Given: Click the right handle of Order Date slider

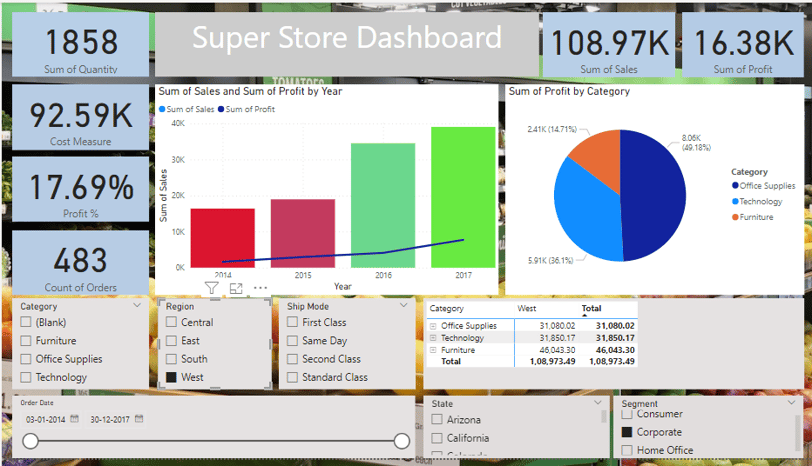Looking at the screenshot, I should tap(402, 441).
